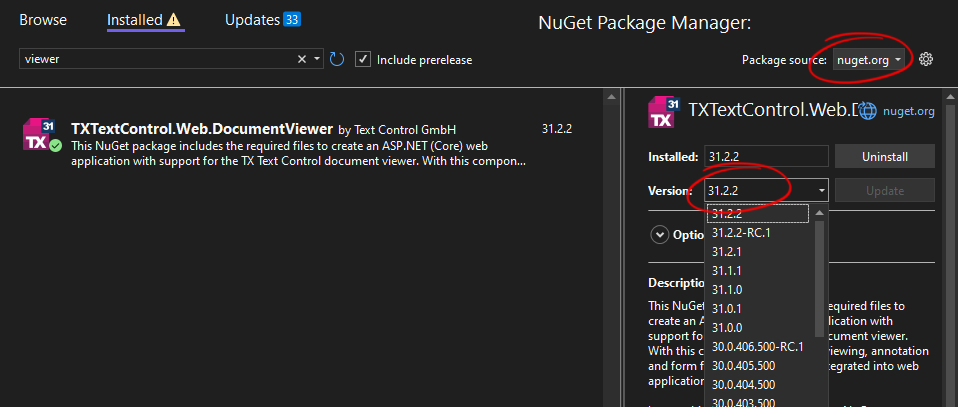
Task: Open the Updates tab
Action: click(252, 20)
